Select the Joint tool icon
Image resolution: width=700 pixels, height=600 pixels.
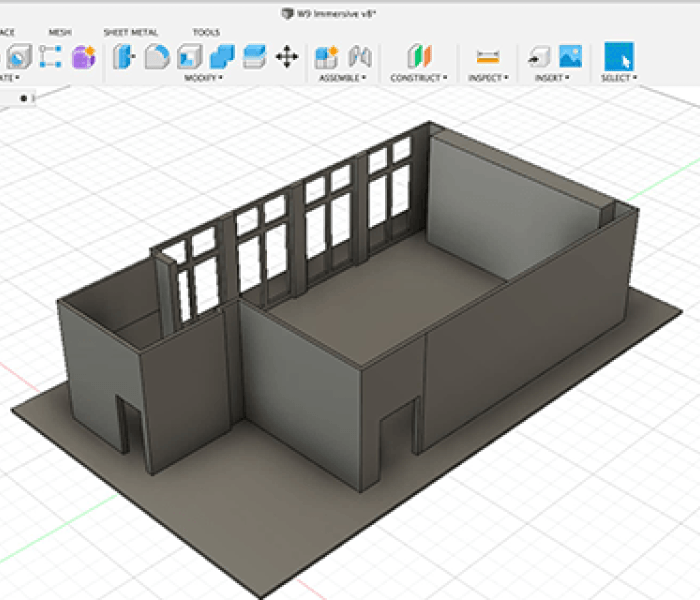coord(358,56)
